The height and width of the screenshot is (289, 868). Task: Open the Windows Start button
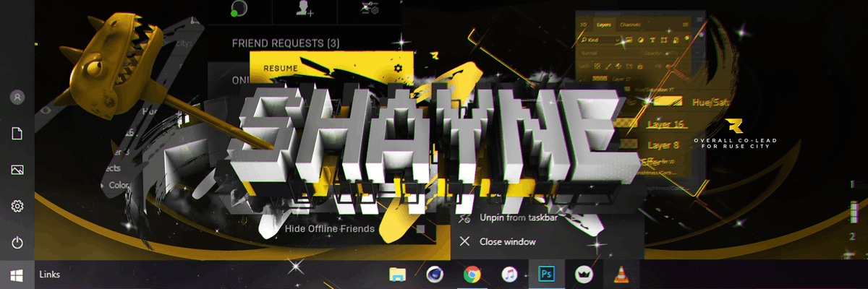(17, 275)
